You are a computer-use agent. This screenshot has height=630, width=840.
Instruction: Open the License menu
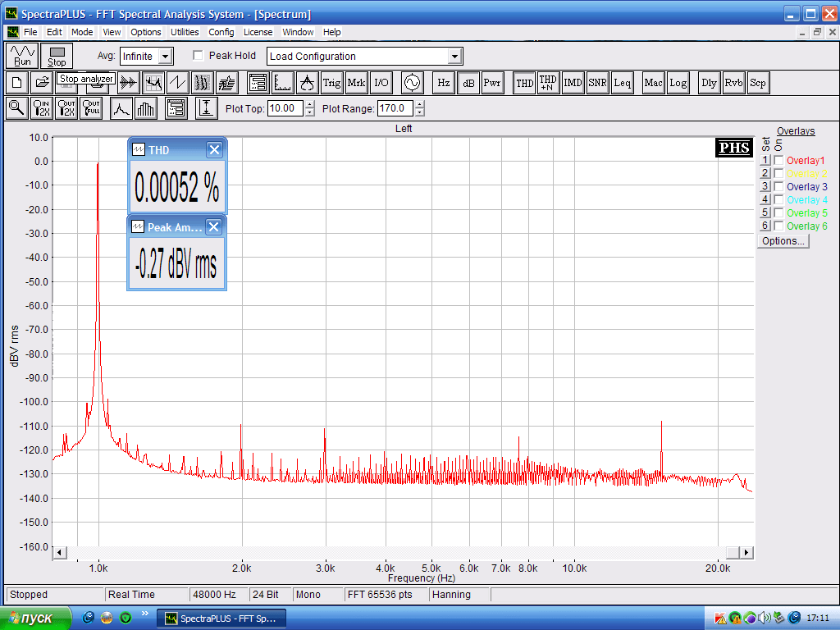258,32
